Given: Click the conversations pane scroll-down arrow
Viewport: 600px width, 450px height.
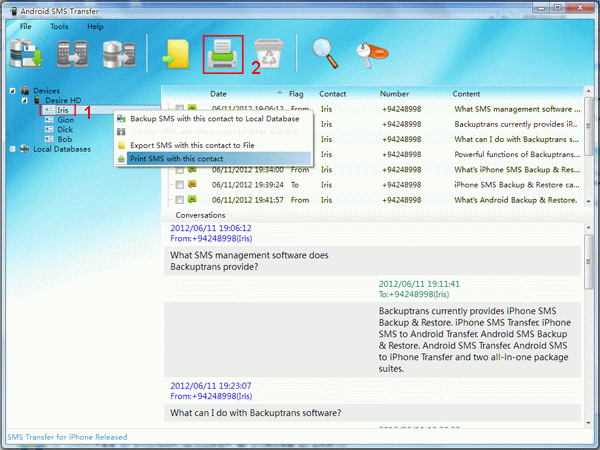Looking at the screenshot, I should 589,423.
